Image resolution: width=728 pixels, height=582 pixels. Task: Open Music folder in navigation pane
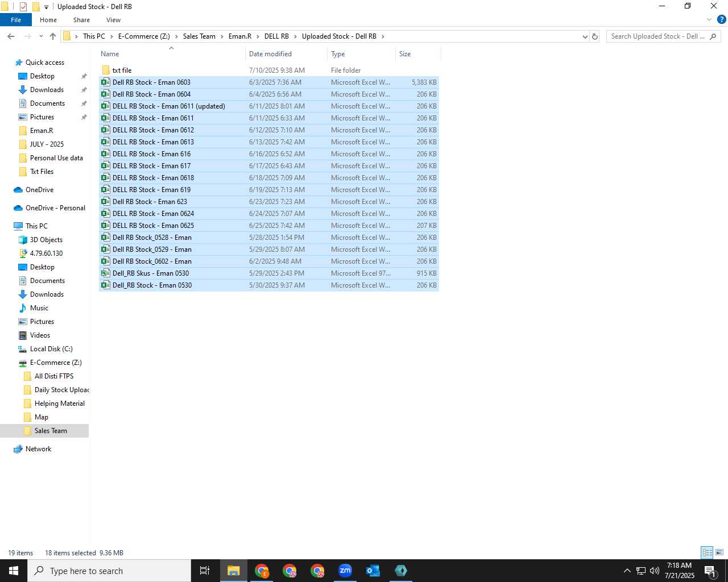pyautogui.click(x=39, y=308)
